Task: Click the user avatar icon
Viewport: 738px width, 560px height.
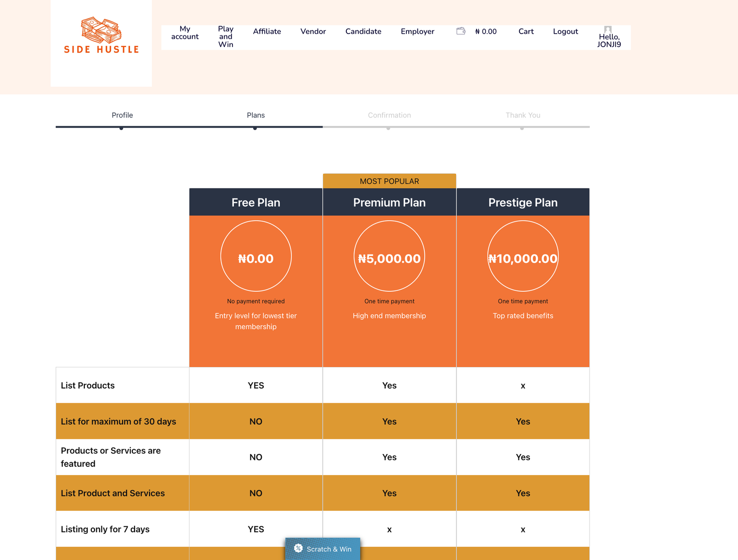Action: click(608, 29)
